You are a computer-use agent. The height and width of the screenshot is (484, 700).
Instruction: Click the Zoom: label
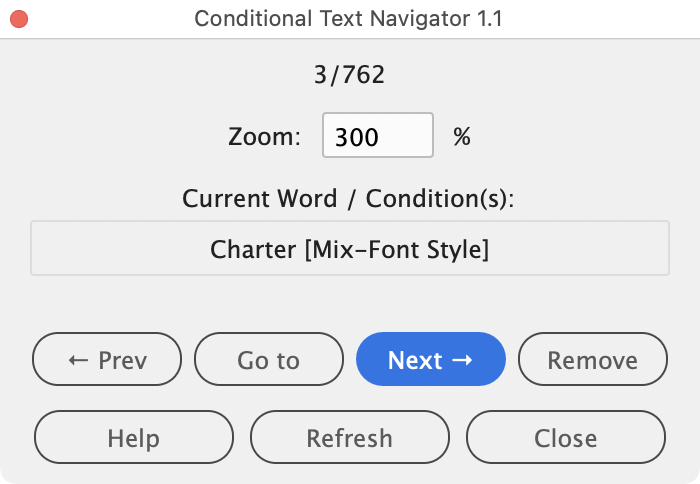pos(264,137)
